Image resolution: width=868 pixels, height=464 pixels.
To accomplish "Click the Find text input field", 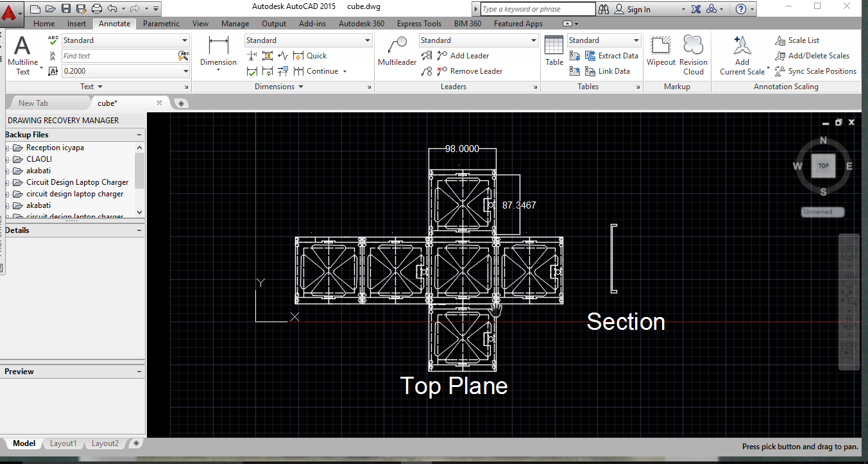I will pos(119,56).
